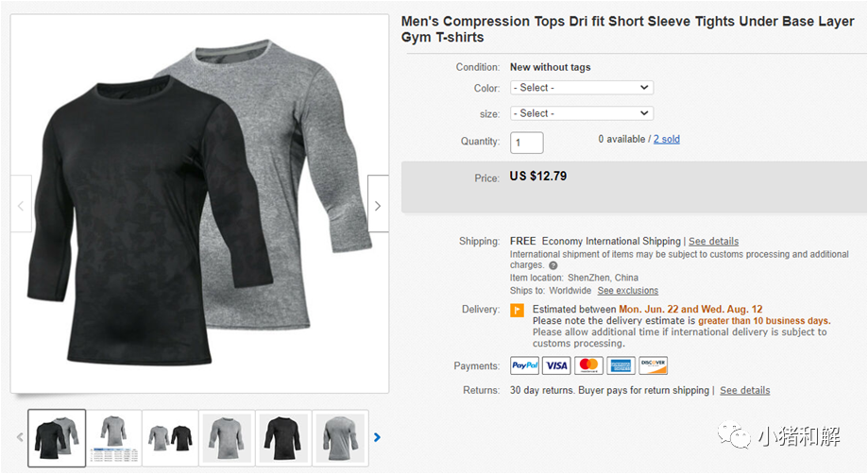
Task: Open the '2 sold' link
Action: point(666,139)
